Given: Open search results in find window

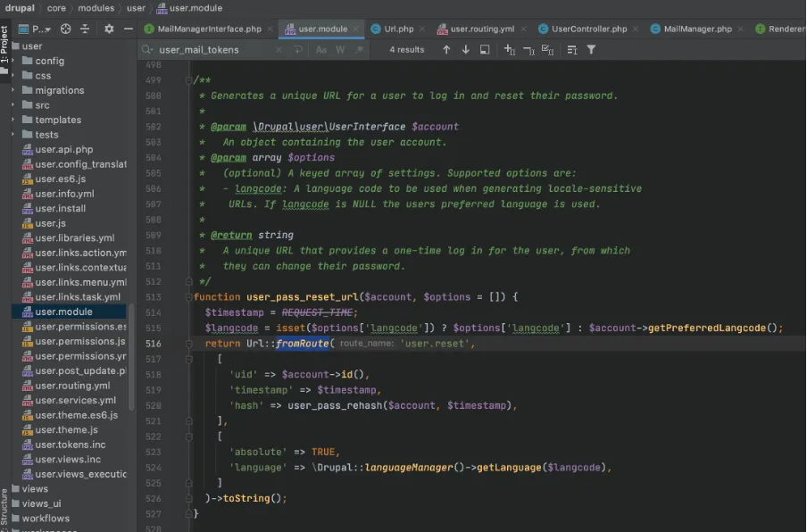Looking at the screenshot, I should (485, 50).
